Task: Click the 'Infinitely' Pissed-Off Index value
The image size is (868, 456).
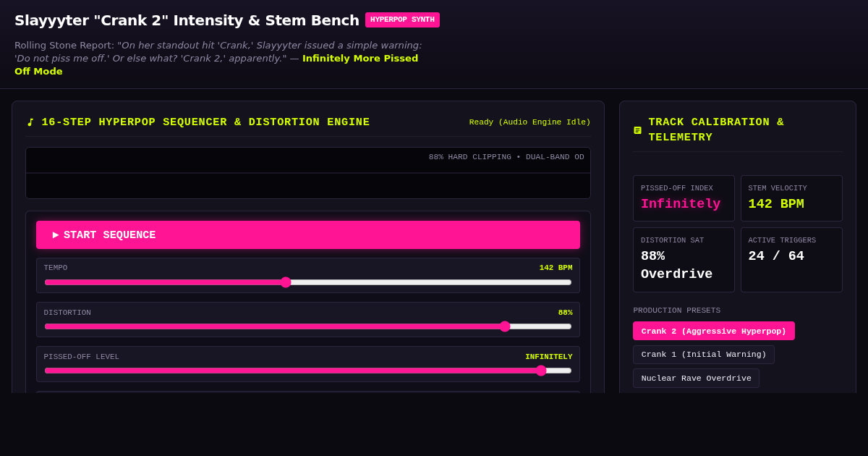Action: click(681, 204)
